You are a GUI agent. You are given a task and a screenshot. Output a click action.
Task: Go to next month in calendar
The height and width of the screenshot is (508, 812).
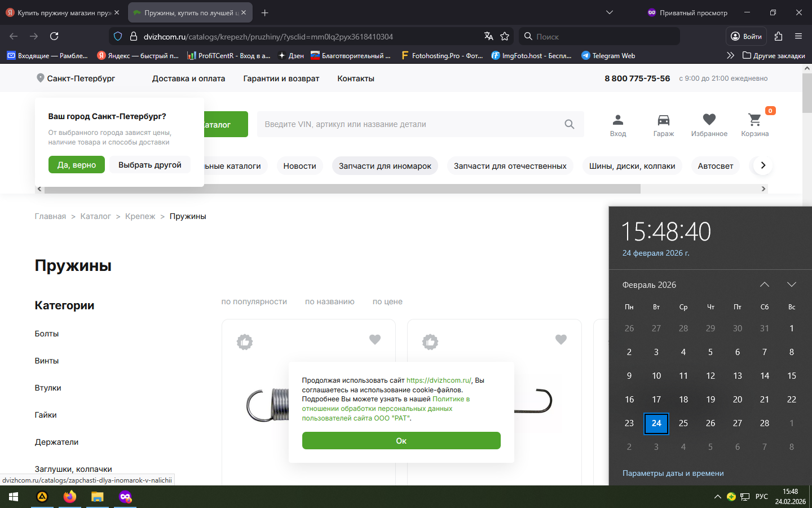click(x=792, y=284)
